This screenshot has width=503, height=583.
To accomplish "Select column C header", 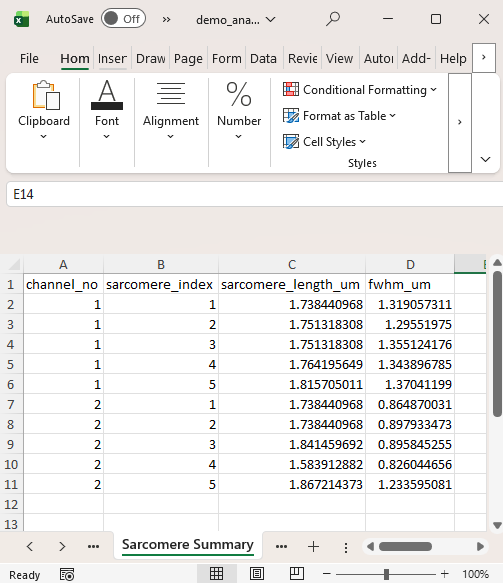I will (292, 264).
